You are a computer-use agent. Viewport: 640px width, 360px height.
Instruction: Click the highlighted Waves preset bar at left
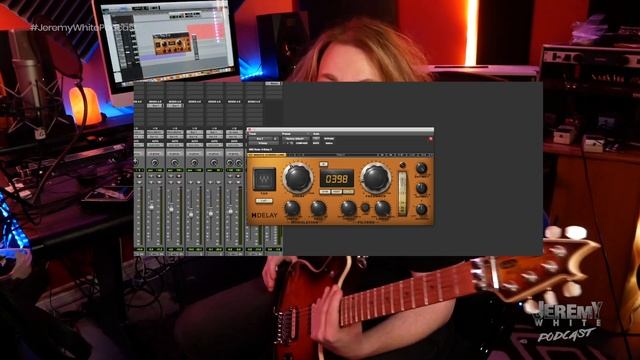pos(267,155)
